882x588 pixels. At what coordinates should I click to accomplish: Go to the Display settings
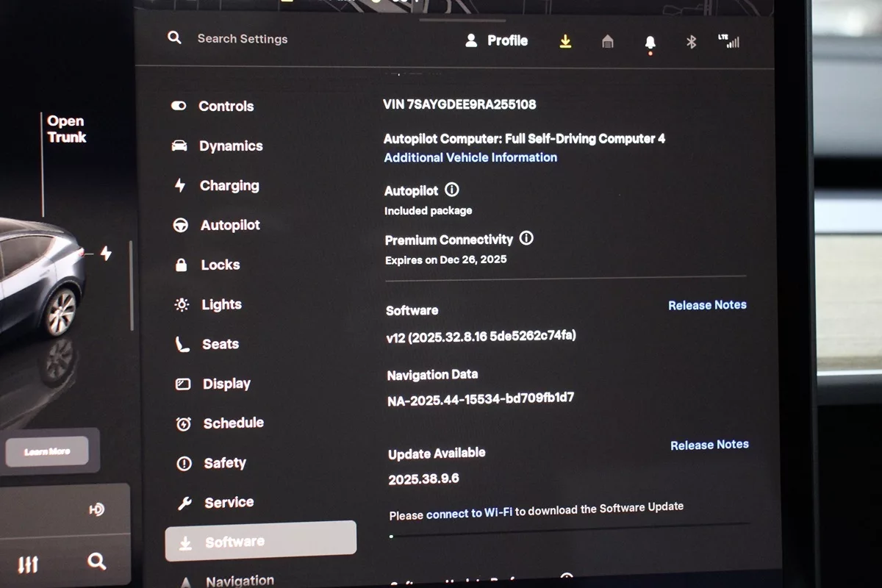click(x=226, y=384)
